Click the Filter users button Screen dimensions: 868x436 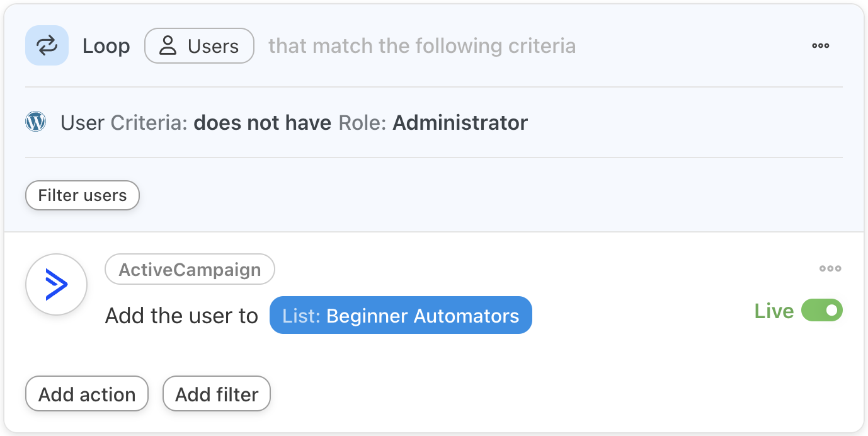[x=82, y=195]
